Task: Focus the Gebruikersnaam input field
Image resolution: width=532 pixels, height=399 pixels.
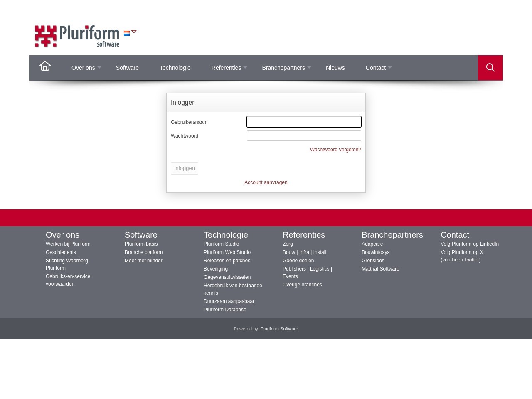Action: [x=304, y=122]
